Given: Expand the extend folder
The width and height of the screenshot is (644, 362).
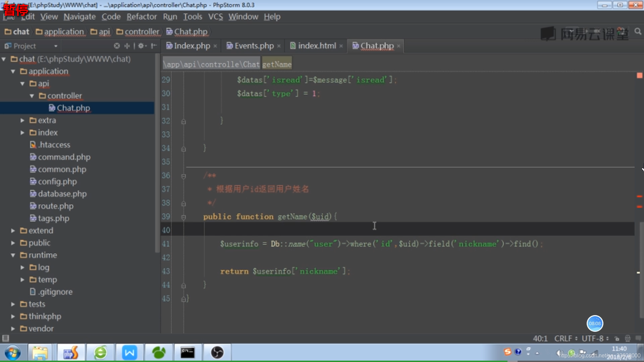Looking at the screenshot, I should click(13, 231).
